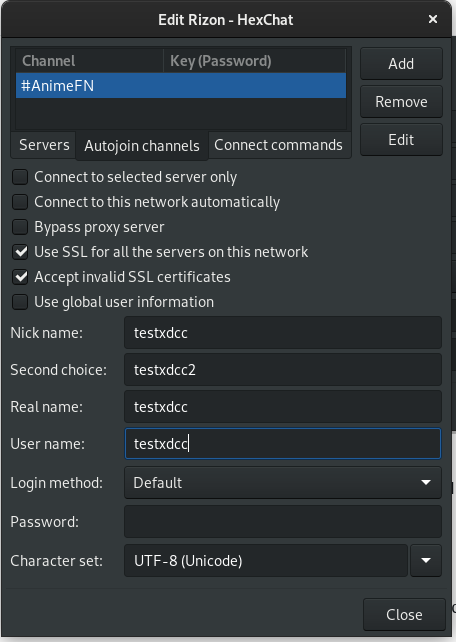
Task: Open the Character set dropdown arrow
Action: pos(426,561)
